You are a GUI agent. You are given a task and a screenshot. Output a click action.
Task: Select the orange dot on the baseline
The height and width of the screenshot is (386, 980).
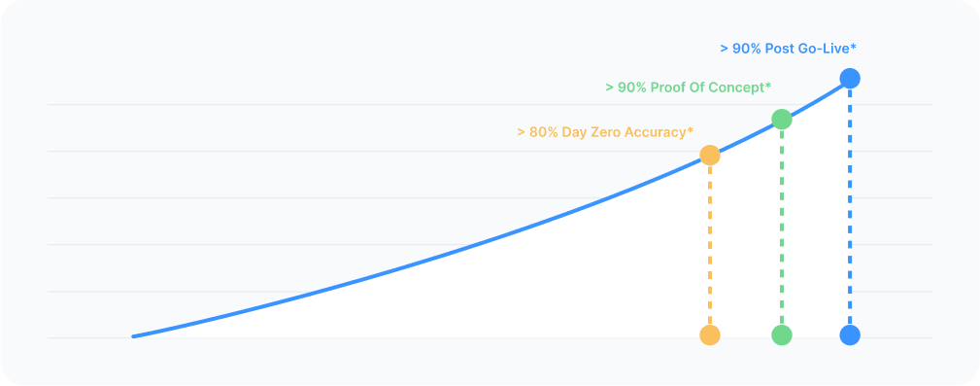pyautogui.click(x=709, y=335)
